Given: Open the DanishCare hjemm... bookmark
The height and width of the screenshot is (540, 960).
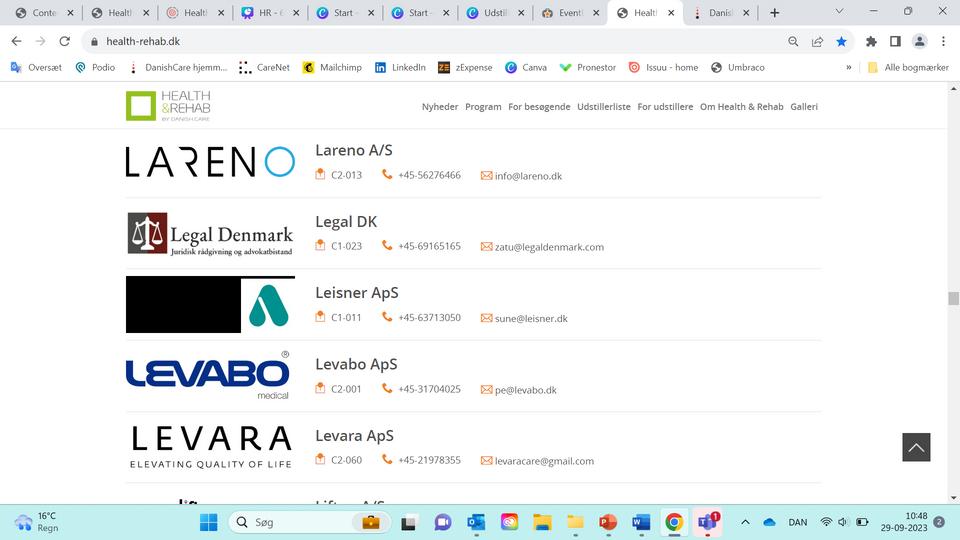Looking at the screenshot, I should pos(178,67).
